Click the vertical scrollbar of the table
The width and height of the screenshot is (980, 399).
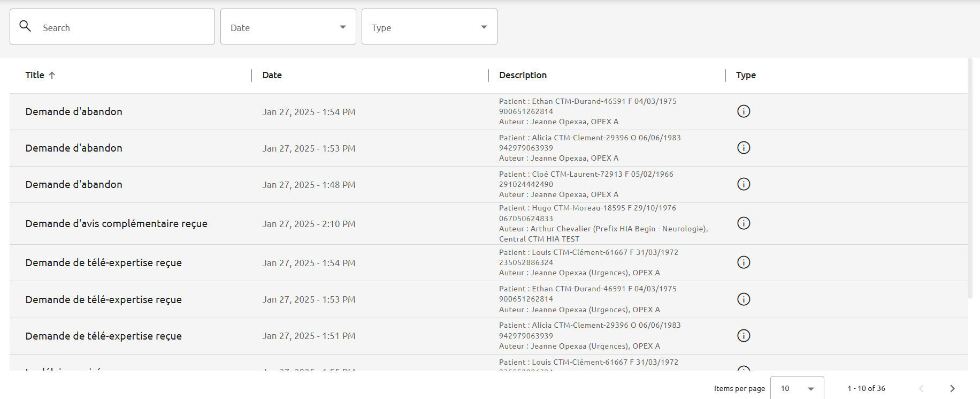[x=970, y=178]
